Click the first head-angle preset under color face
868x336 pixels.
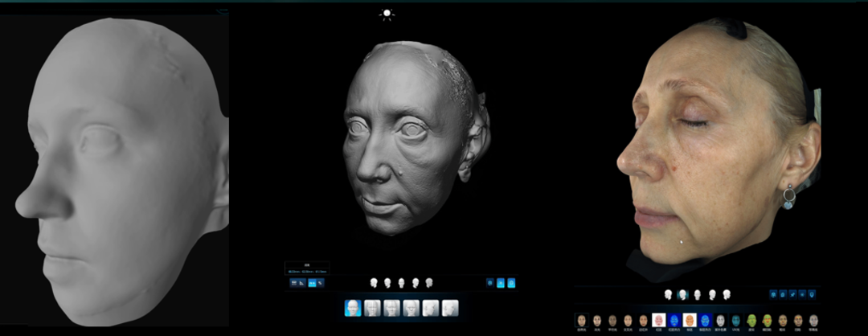[668, 295]
